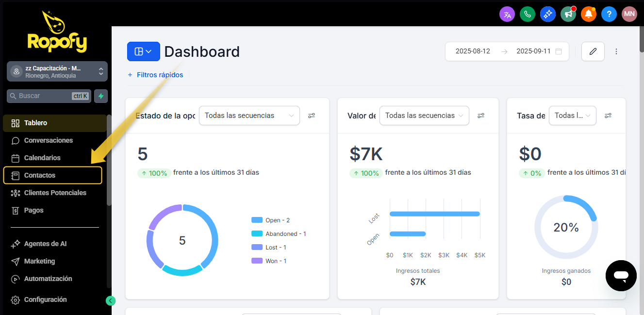This screenshot has height=315, width=644.
Task: Open the green phone dialer icon
Action: [x=528, y=14]
